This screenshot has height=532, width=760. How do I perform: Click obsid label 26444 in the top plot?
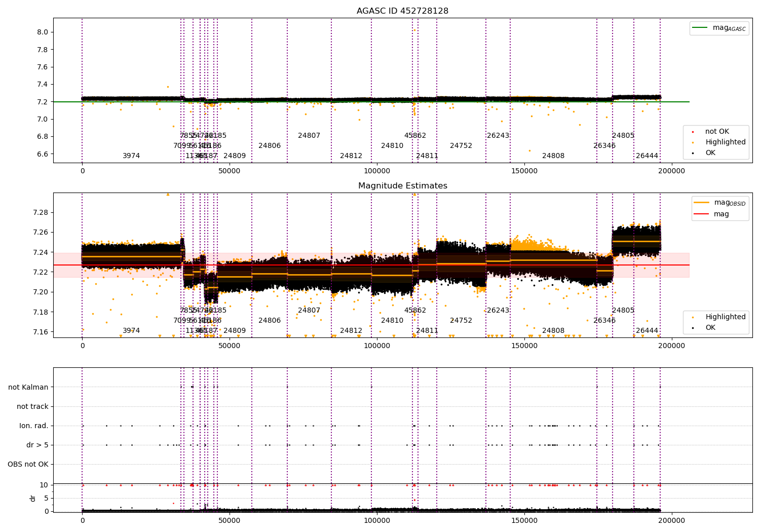(x=647, y=156)
